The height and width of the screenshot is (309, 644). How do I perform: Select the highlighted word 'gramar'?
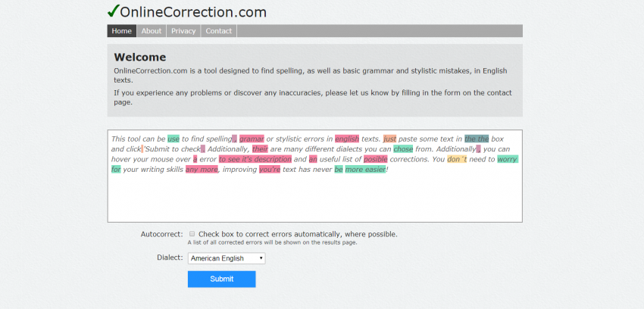[252, 139]
